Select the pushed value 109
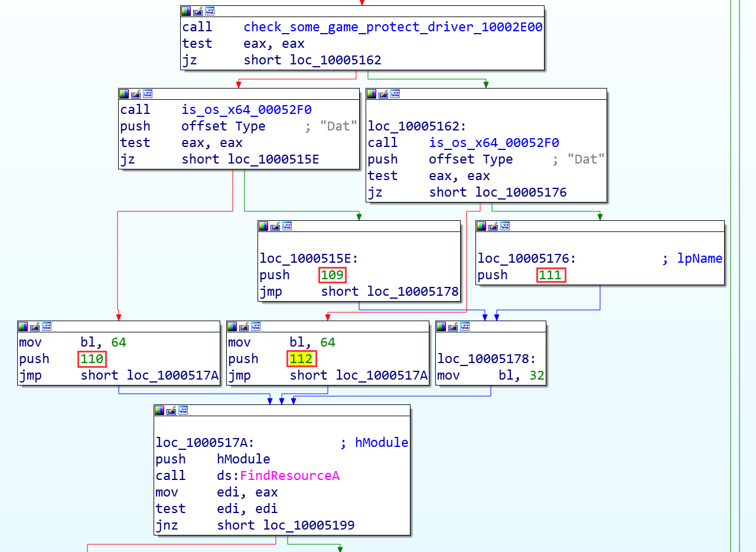Viewport: 756px width, 552px height. [332, 275]
